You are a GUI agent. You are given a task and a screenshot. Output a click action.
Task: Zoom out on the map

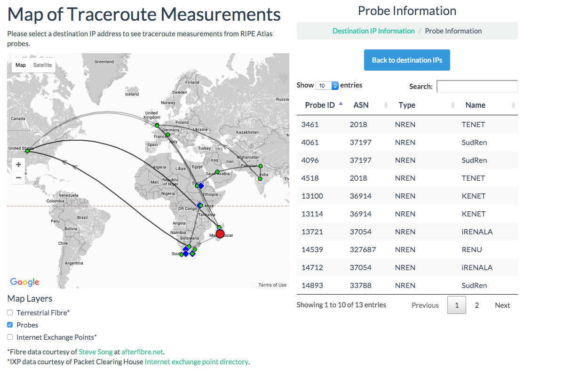coord(18,178)
